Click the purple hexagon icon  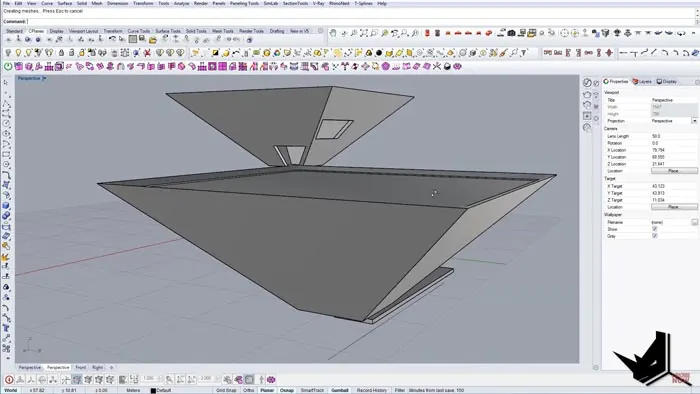[x=385, y=66]
